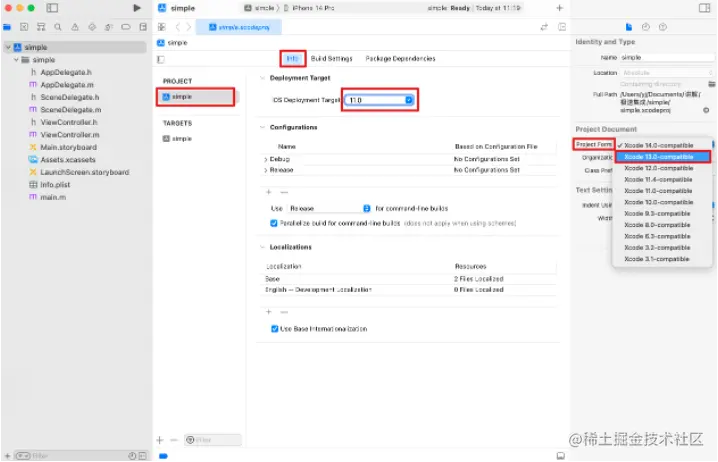Toggle the editor review swap arrows icon
Viewport: 718px width, 462px height.
544,27
